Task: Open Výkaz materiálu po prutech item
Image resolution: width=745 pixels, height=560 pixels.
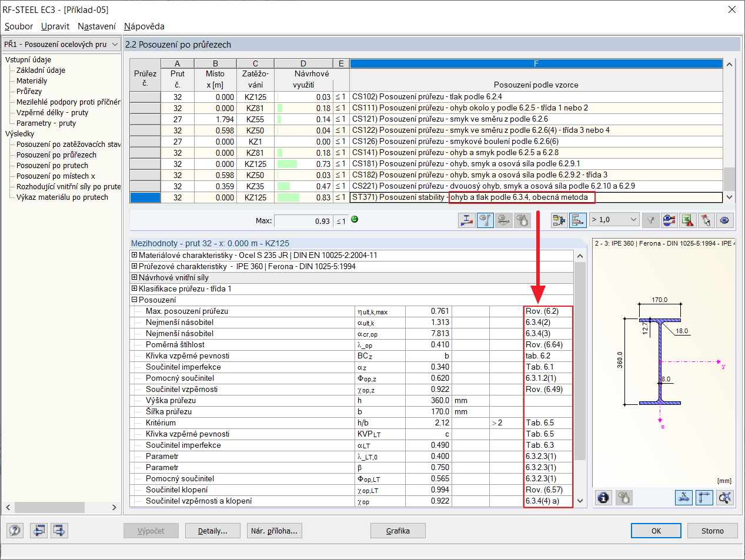Action: 62,197
